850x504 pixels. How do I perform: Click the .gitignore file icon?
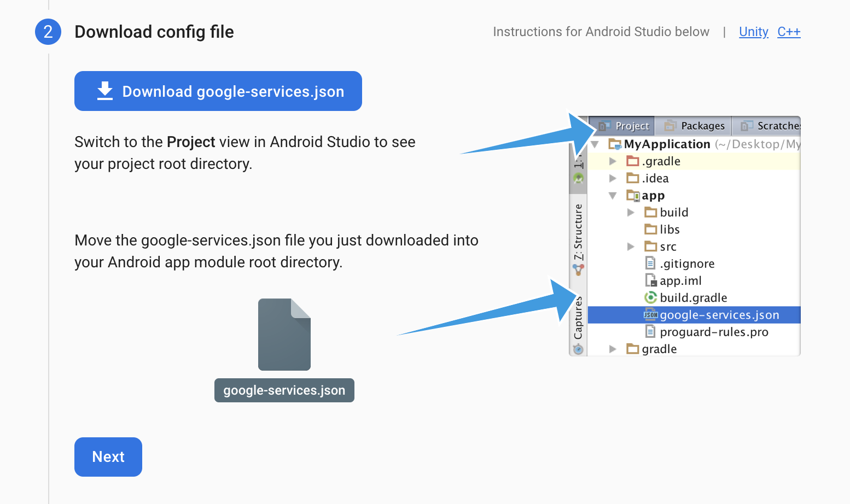click(x=650, y=263)
